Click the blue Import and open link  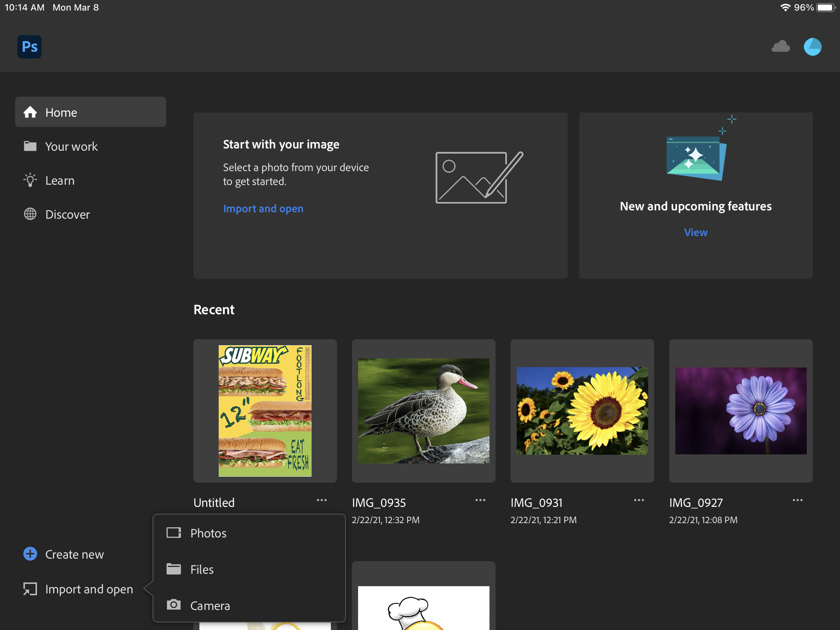click(263, 208)
